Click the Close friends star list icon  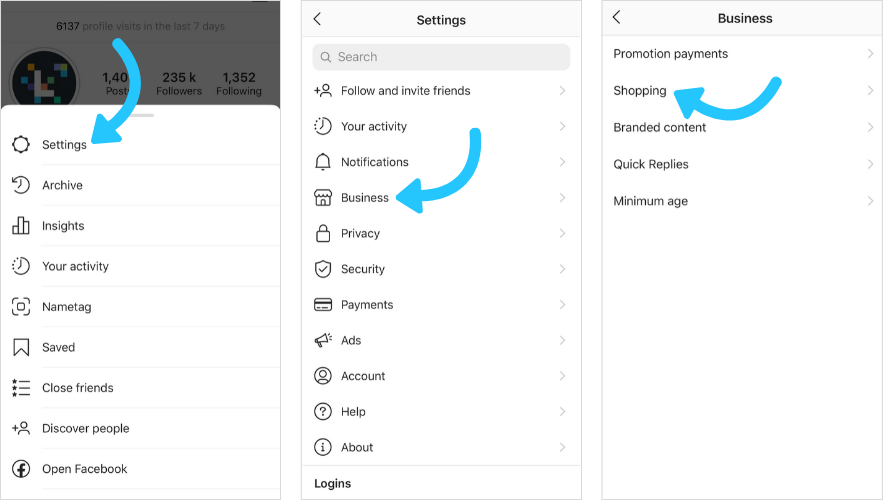21,388
